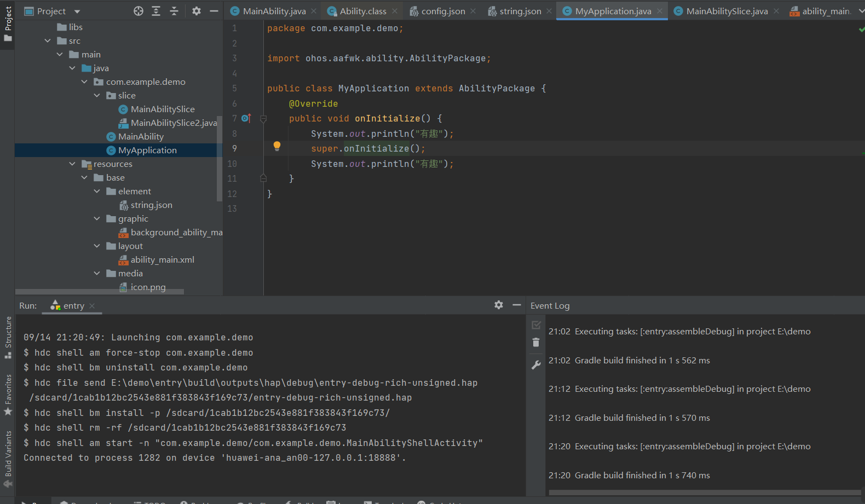Image resolution: width=865 pixels, height=504 pixels.
Task: Collapse the layout folder
Action: pos(97,246)
